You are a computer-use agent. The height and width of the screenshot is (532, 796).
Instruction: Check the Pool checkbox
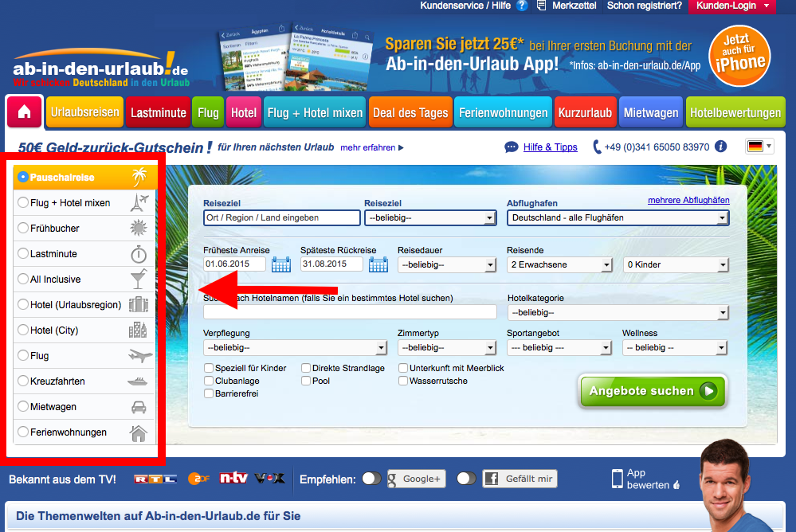coord(306,381)
